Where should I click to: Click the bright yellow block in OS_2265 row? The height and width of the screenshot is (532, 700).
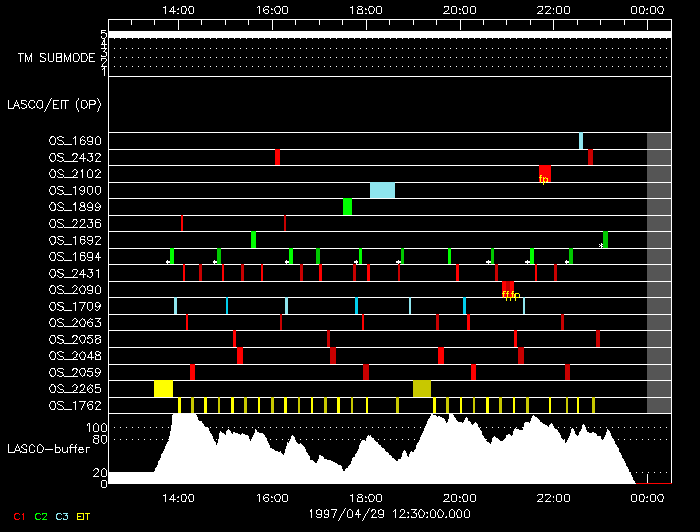pos(163,388)
